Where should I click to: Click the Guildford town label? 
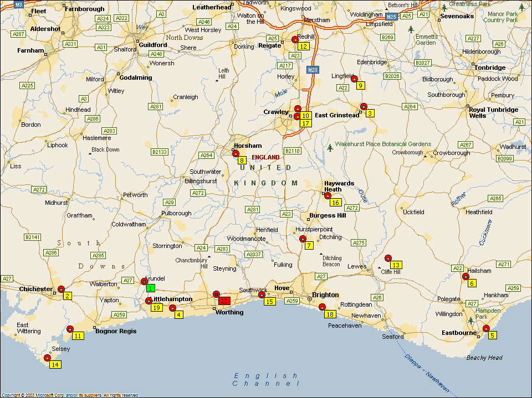tap(152, 45)
